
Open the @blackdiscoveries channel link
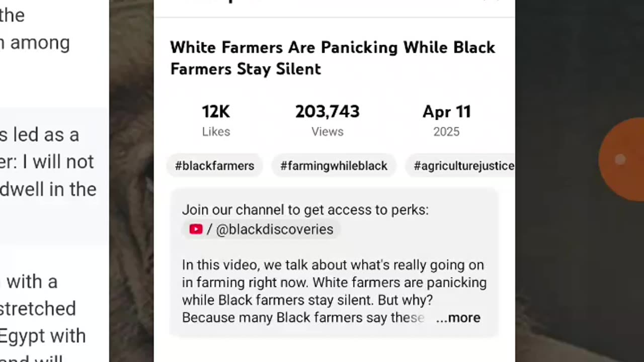tap(261, 229)
